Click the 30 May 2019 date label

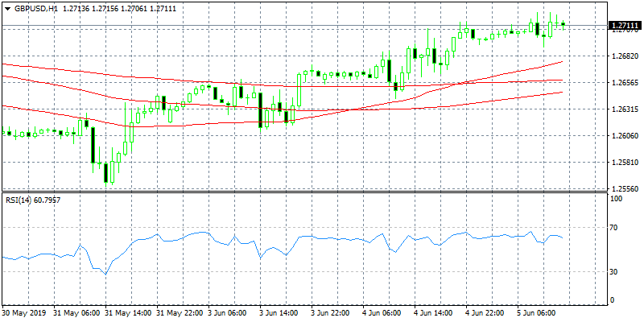point(24,312)
